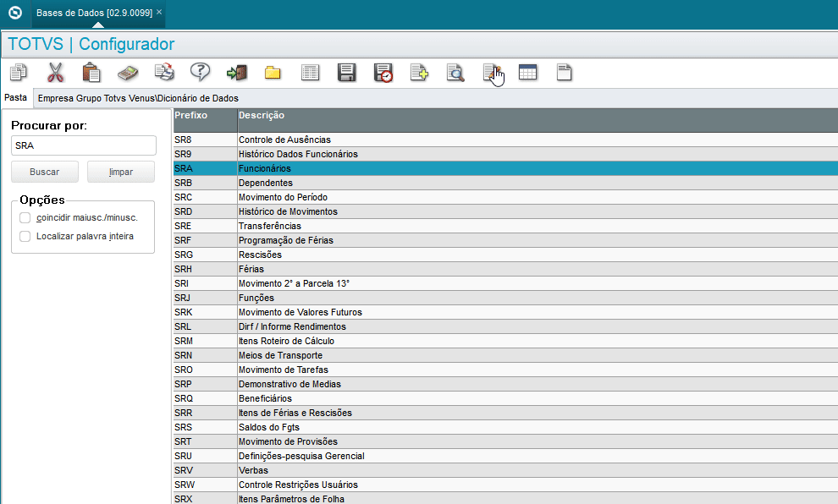Click the blank page toolbar icon
838x504 pixels.
[x=564, y=72]
